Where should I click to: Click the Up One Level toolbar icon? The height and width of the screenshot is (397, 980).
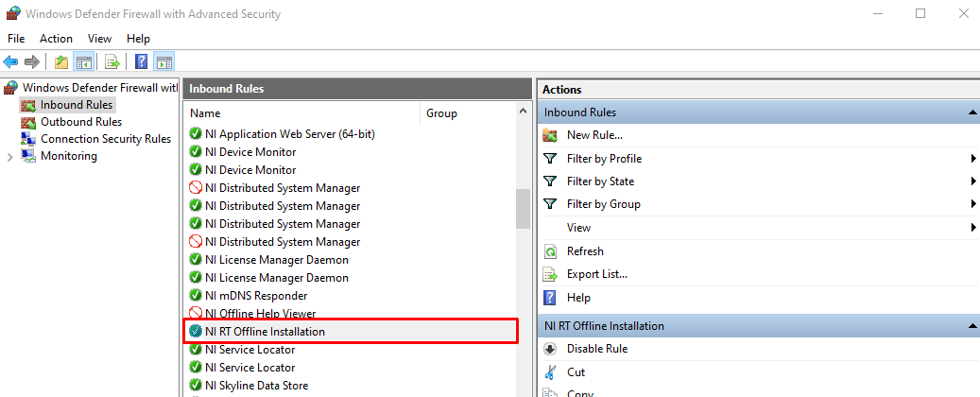click(60, 61)
